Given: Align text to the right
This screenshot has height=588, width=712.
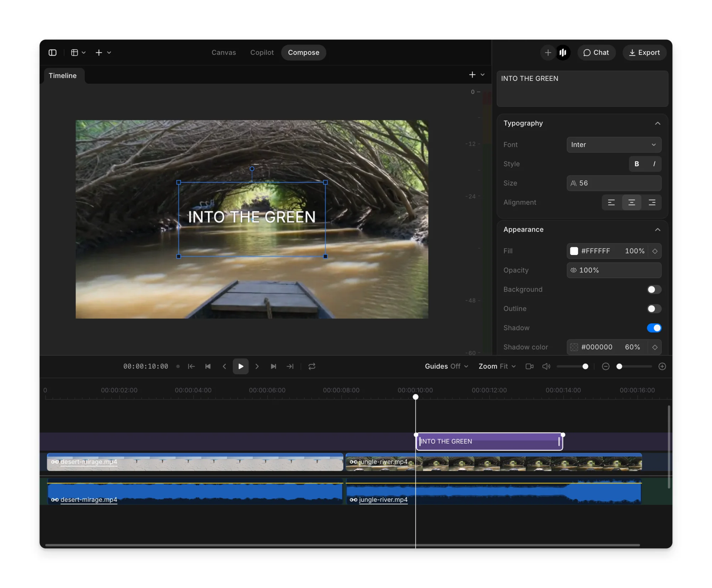Looking at the screenshot, I should click(x=652, y=202).
